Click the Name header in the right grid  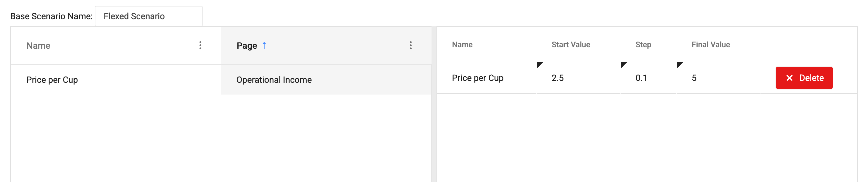pyautogui.click(x=462, y=45)
